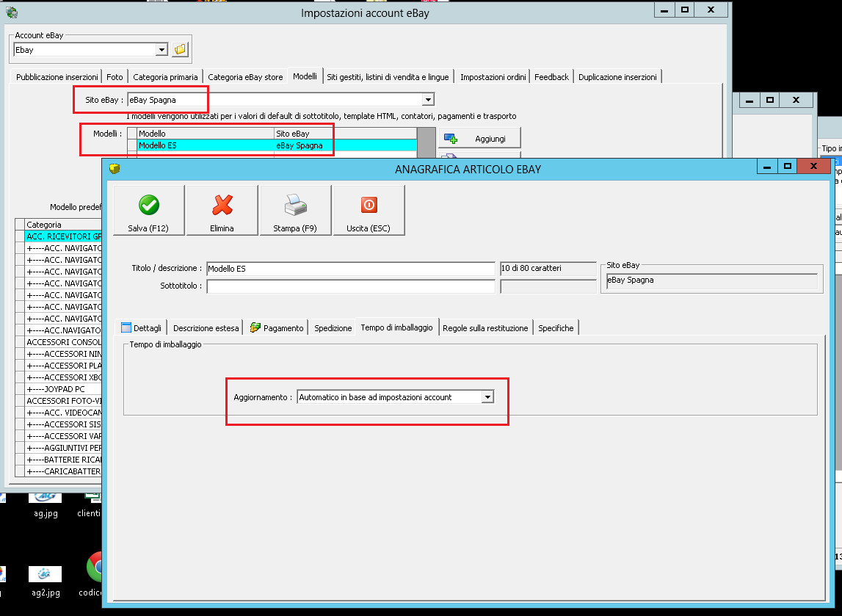
Task: Click the Elimina red X button
Action: 222,210
